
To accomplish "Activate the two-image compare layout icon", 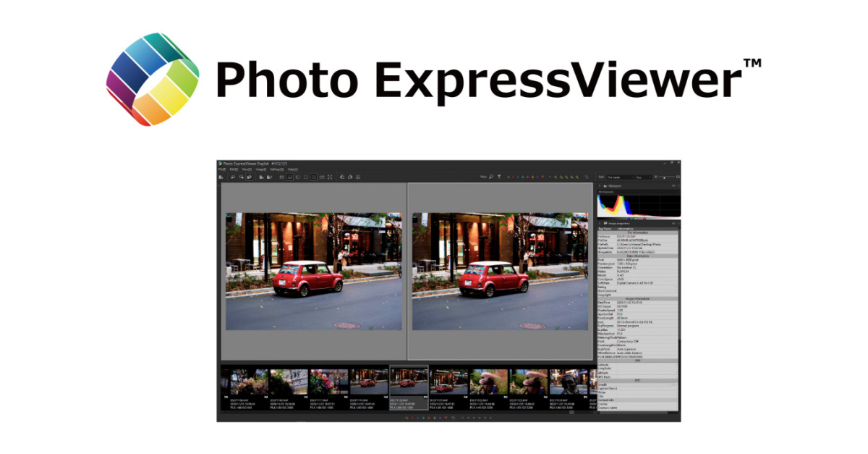I will pos(313,177).
